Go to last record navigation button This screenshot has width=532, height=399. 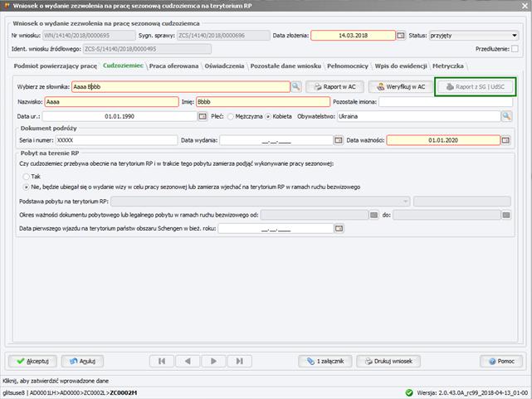tap(240, 361)
